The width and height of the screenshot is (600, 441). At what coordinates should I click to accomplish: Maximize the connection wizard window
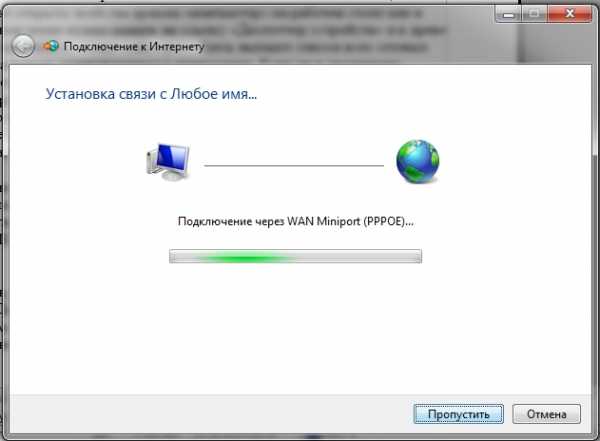coord(534,14)
